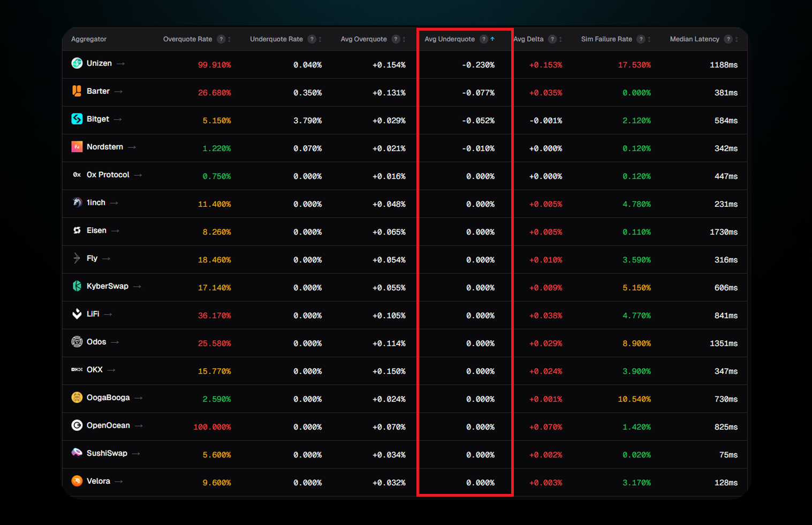Image resolution: width=812 pixels, height=525 pixels.
Task: Click the Eisen logo icon
Action: click(77, 230)
